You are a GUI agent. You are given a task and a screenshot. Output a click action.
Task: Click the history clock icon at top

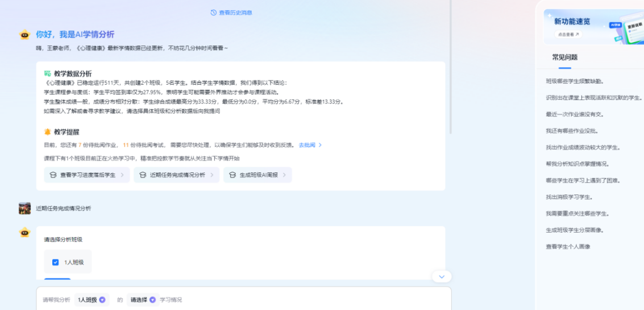pyautogui.click(x=213, y=13)
